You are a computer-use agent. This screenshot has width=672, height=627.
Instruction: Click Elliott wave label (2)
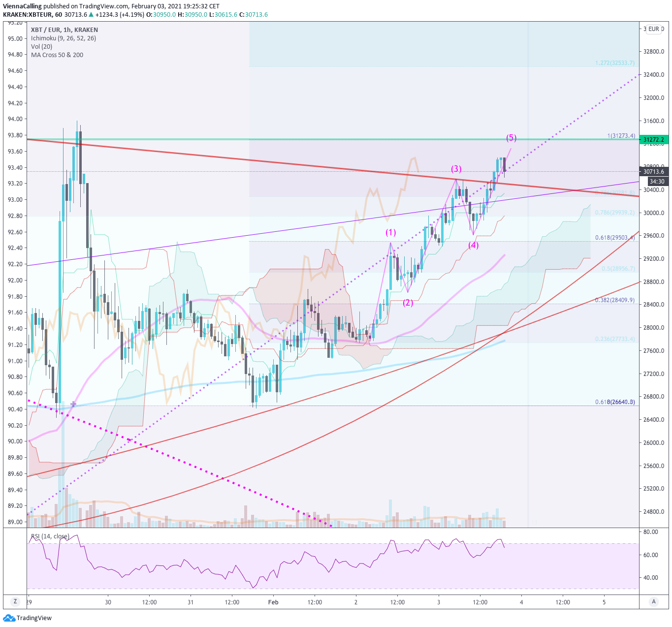[x=408, y=303]
